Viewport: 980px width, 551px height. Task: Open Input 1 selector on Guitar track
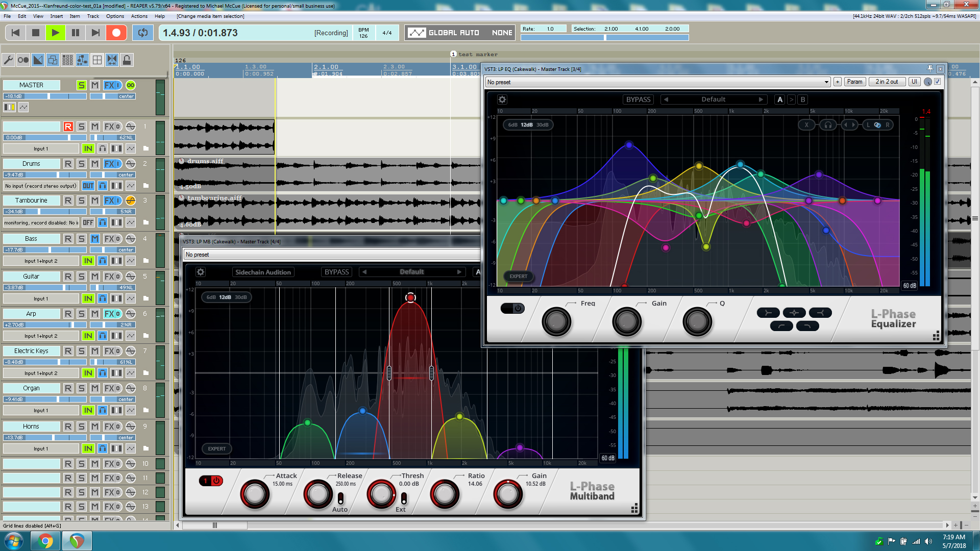coord(41,298)
